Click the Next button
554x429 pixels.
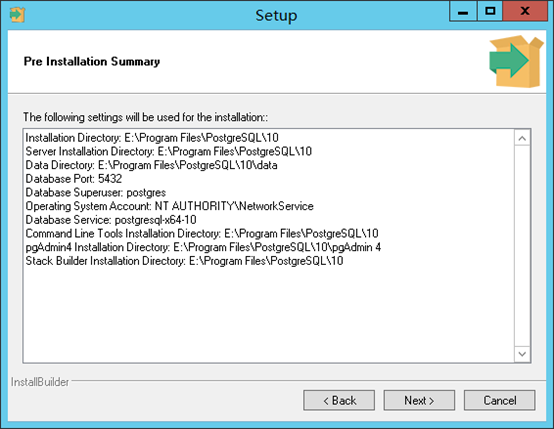(419, 400)
